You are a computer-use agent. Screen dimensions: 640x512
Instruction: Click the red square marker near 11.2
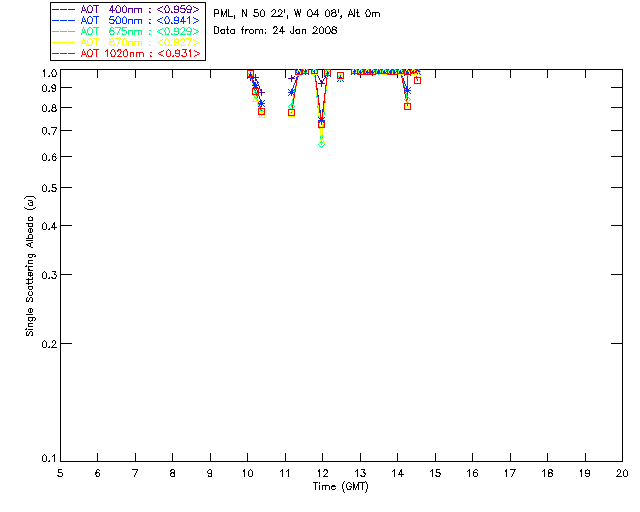pyautogui.click(x=291, y=113)
